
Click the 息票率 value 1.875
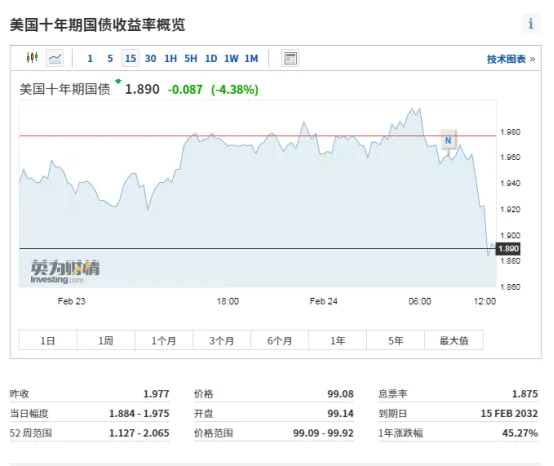525,394
